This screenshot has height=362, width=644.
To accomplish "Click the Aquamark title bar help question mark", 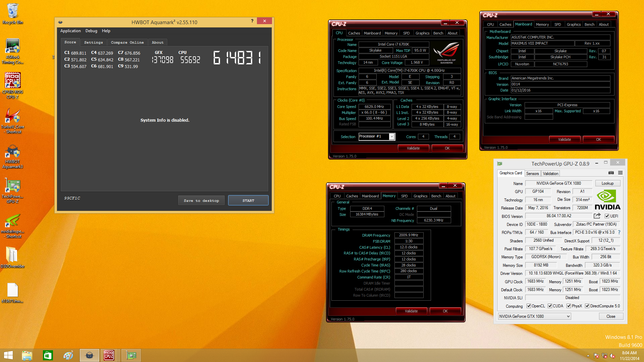I will coord(252,21).
